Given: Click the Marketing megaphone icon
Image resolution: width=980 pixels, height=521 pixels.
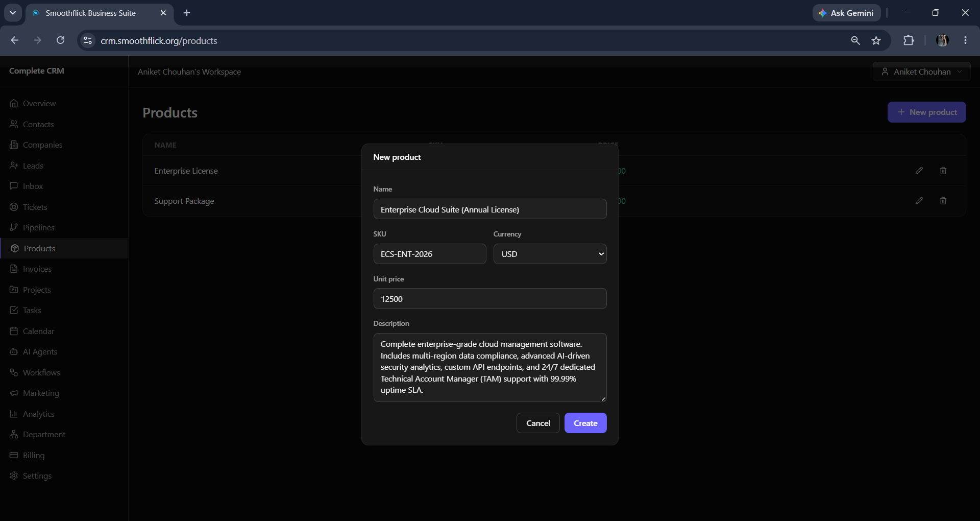Looking at the screenshot, I should [x=14, y=393].
